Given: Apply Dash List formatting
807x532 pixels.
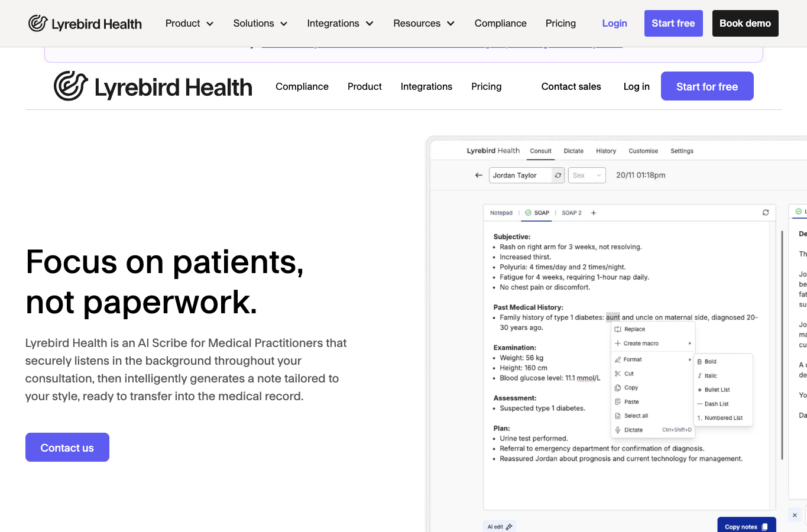Looking at the screenshot, I should pos(713,404).
